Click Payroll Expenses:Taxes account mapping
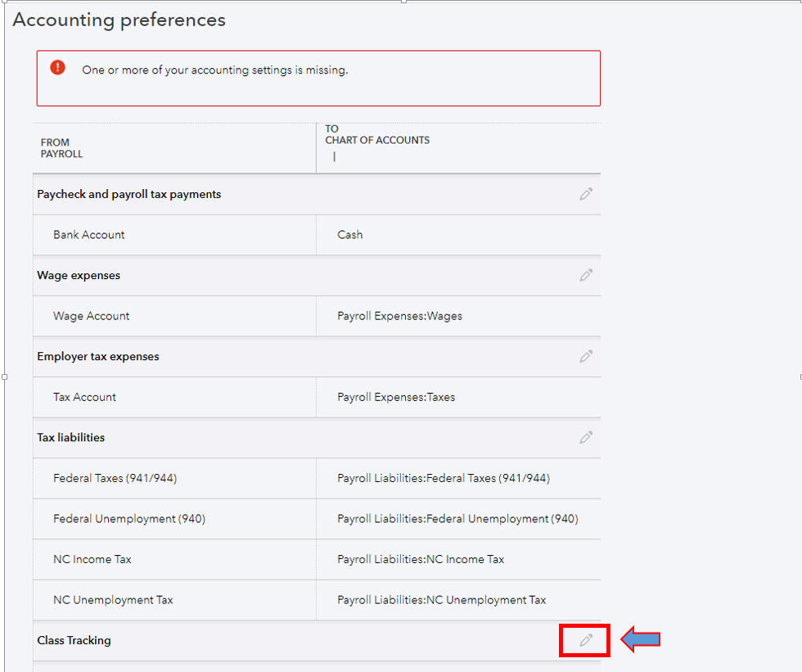802x672 pixels. tap(396, 397)
